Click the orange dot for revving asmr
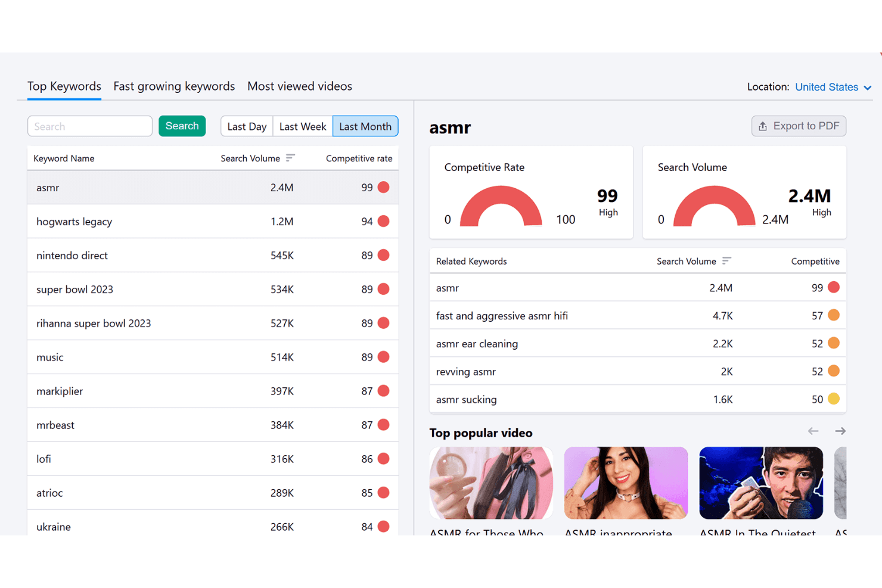Viewport: 882px width, 588px height. [834, 371]
